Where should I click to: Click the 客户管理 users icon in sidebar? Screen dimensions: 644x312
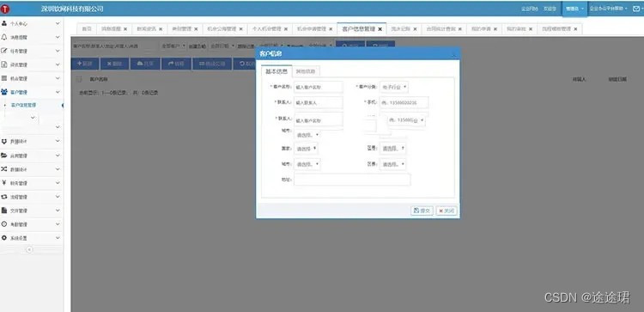coord(4,92)
